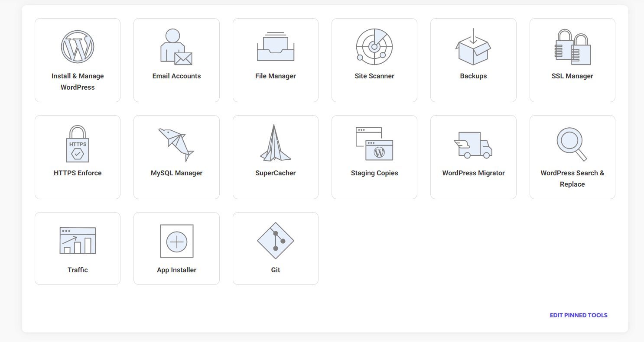Open the SSL Manager
The width and height of the screenshot is (644, 342).
pyautogui.click(x=572, y=60)
